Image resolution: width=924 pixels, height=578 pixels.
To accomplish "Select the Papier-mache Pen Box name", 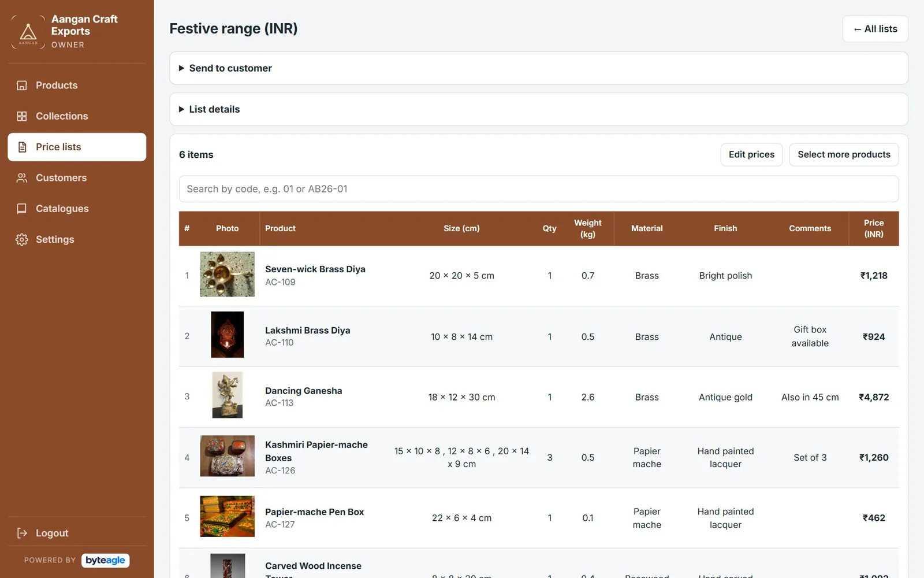I will coord(315,512).
